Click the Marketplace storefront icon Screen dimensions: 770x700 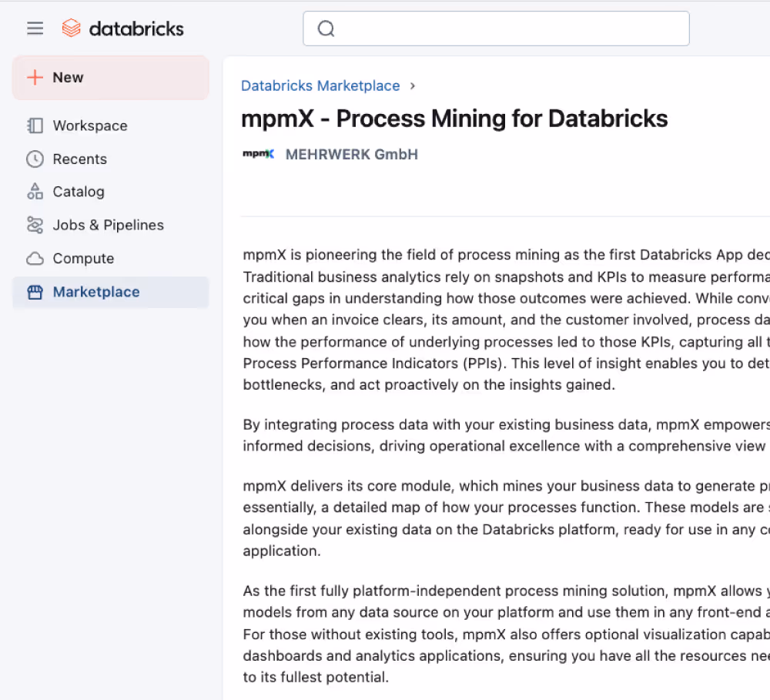(35, 293)
